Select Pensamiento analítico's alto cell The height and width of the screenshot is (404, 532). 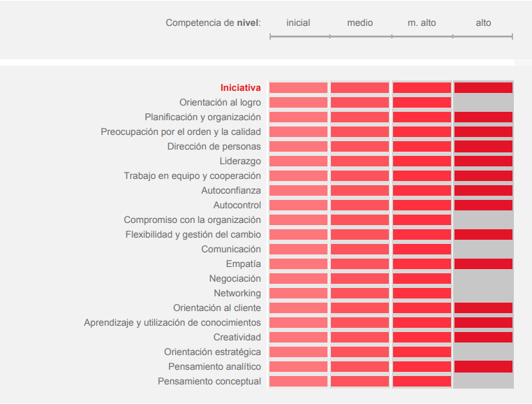[x=483, y=367]
